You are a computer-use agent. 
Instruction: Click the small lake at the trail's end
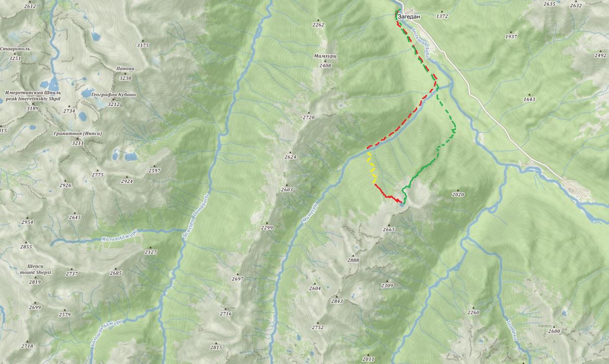coord(402,204)
